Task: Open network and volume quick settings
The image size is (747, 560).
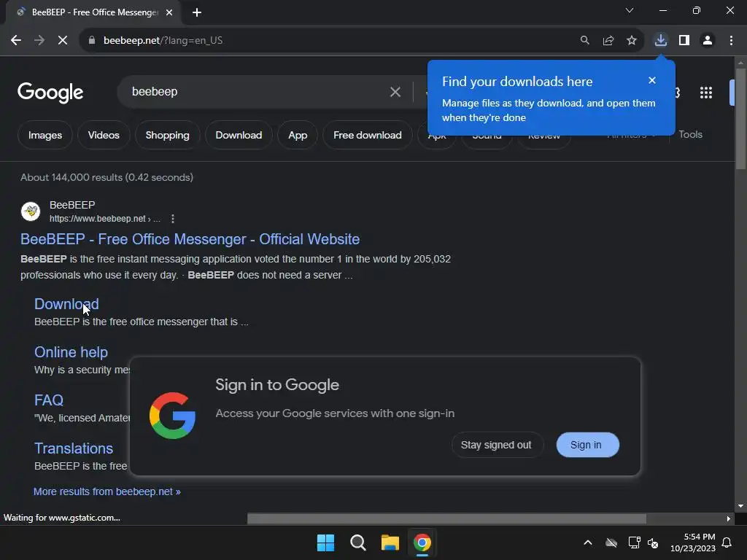Action: (x=643, y=542)
